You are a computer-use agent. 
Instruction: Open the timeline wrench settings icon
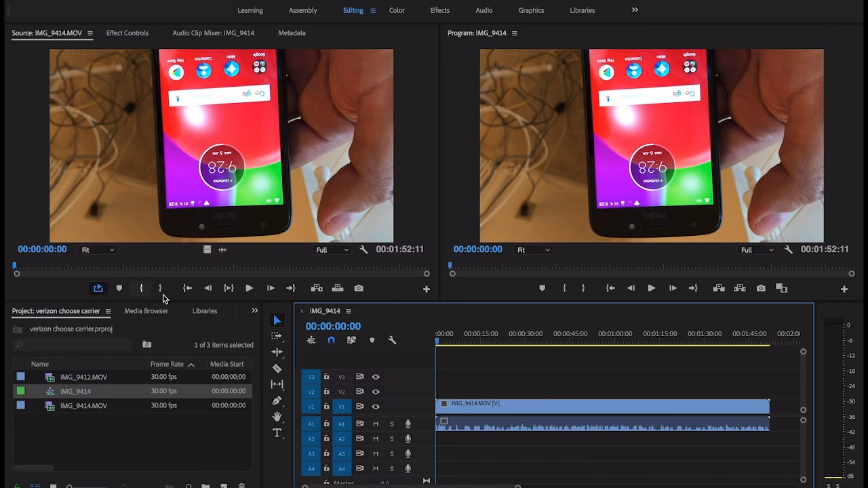[393, 340]
